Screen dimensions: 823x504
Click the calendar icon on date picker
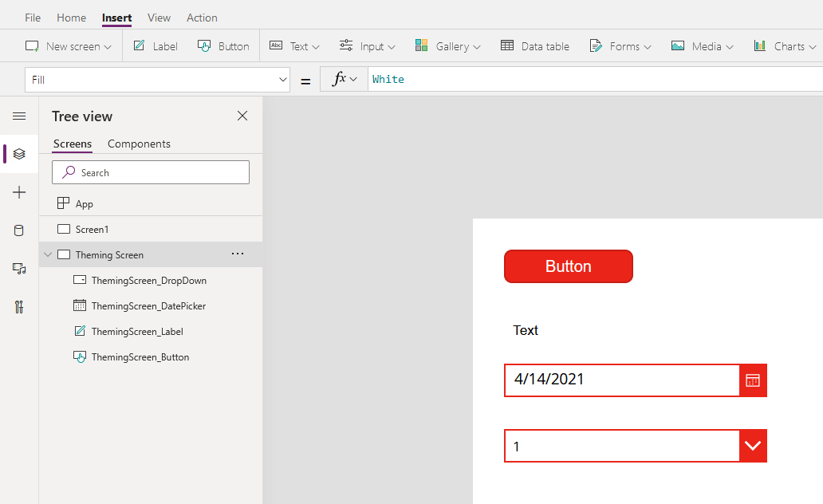pos(753,380)
